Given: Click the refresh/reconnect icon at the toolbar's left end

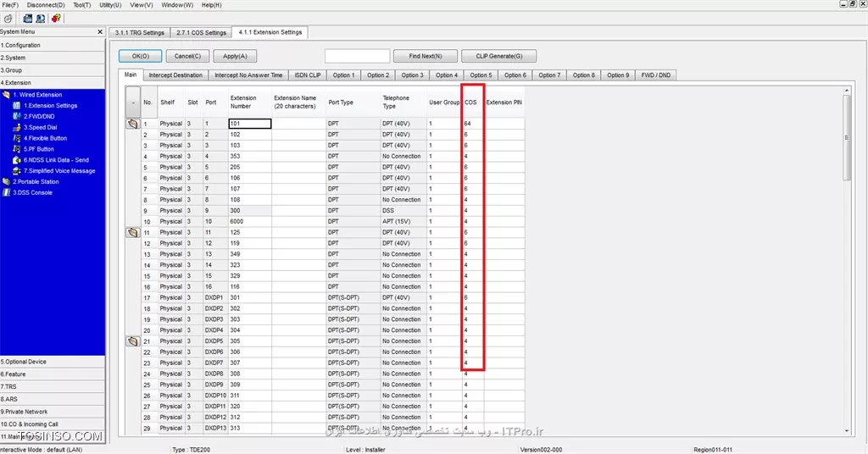Looking at the screenshot, I should [x=8, y=19].
